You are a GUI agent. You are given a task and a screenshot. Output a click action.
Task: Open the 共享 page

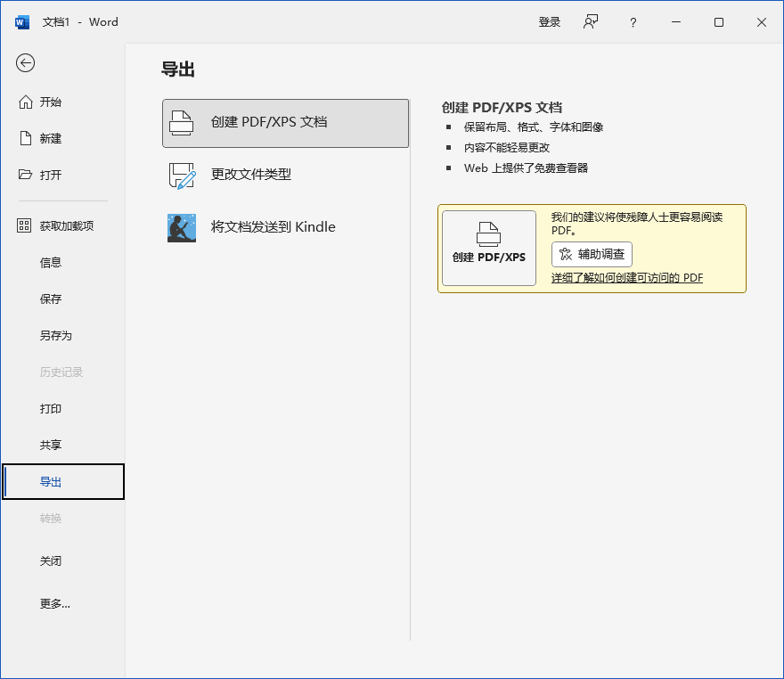pos(51,446)
